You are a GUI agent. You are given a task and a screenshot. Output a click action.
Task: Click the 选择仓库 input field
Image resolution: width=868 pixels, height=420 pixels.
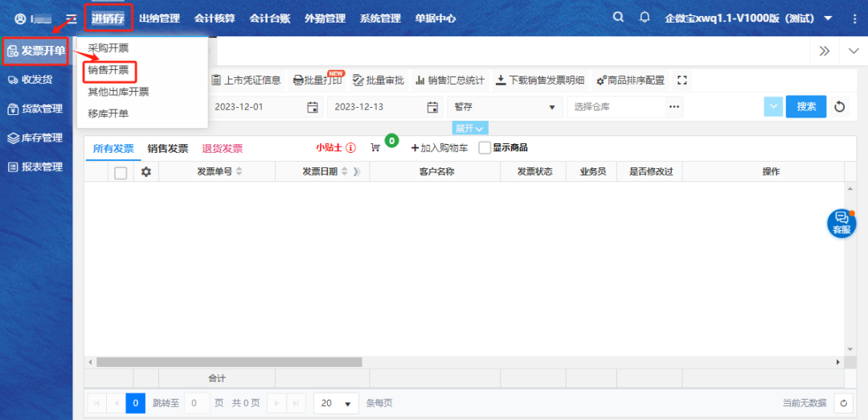(615, 107)
